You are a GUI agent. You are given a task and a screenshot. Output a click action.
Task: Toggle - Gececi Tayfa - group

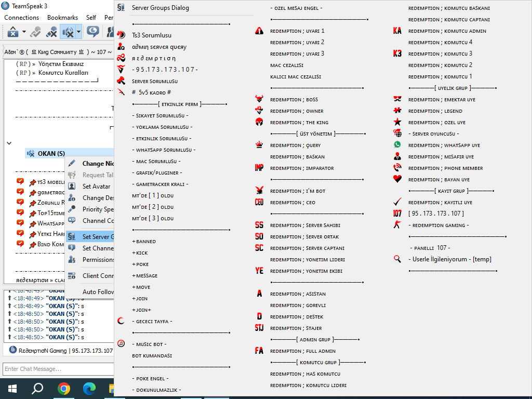[x=152, y=321]
